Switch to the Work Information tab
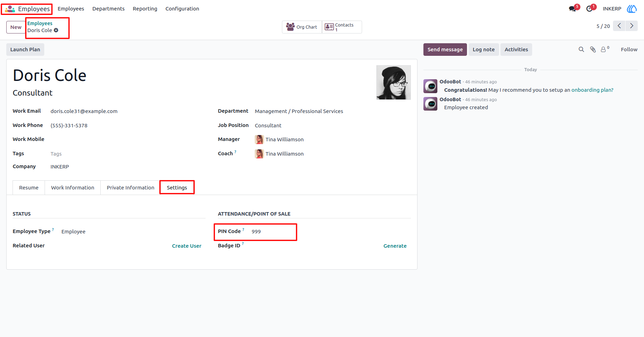 point(72,188)
